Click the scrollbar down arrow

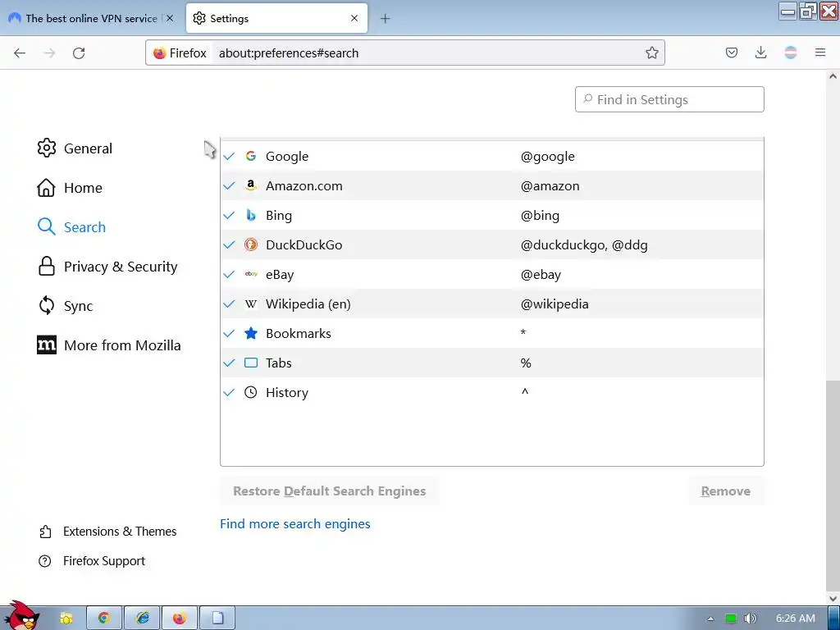click(833, 598)
